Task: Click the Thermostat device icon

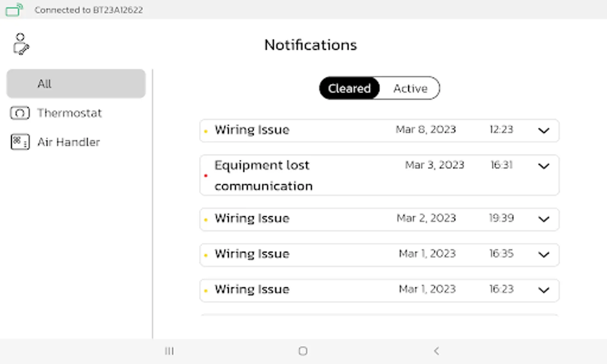Action: pyautogui.click(x=20, y=113)
